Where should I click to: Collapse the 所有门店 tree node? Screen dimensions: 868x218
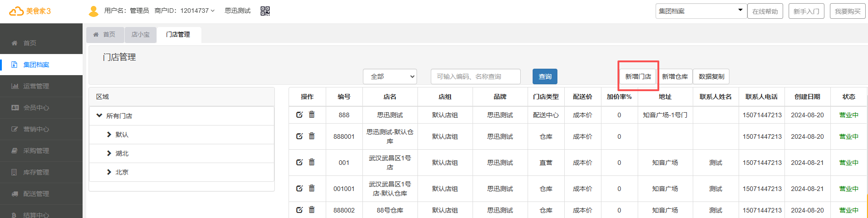99,116
